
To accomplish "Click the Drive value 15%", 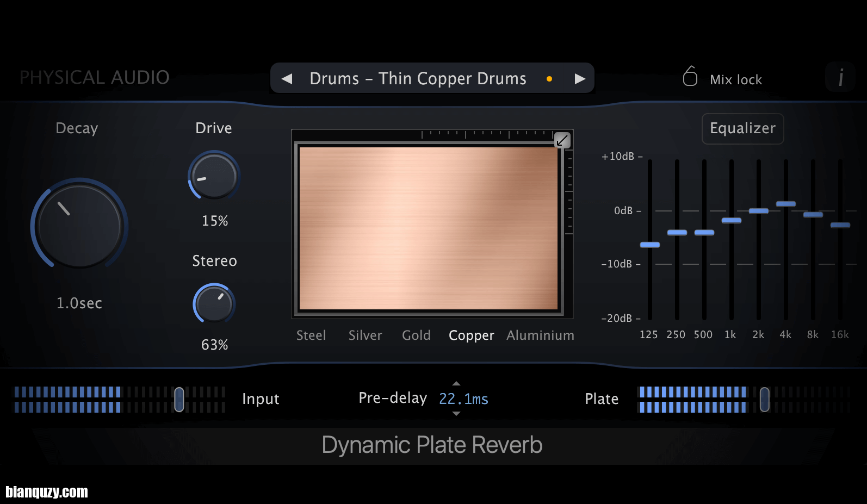I will point(215,221).
